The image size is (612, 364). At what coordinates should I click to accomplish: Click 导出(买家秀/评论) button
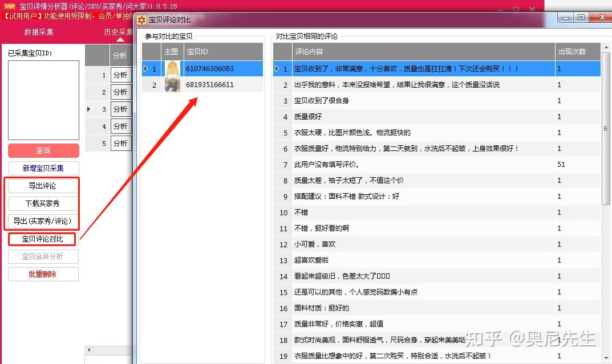pyautogui.click(x=43, y=221)
